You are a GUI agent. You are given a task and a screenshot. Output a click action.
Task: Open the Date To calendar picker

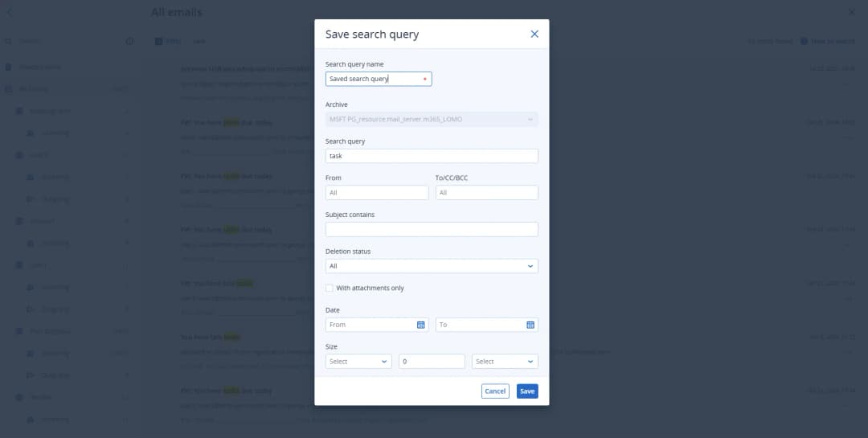[530, 325]
